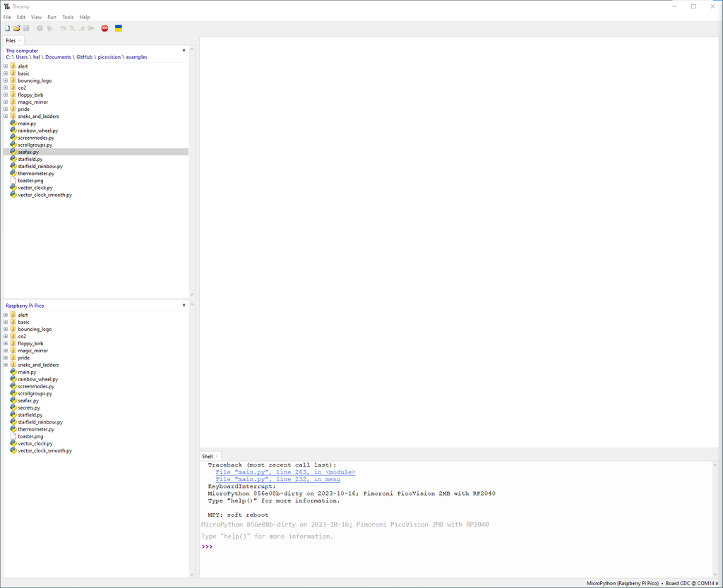The image size is (723, 588).
Task: Click the Run current script icon
Action: [x=40, y=28]
